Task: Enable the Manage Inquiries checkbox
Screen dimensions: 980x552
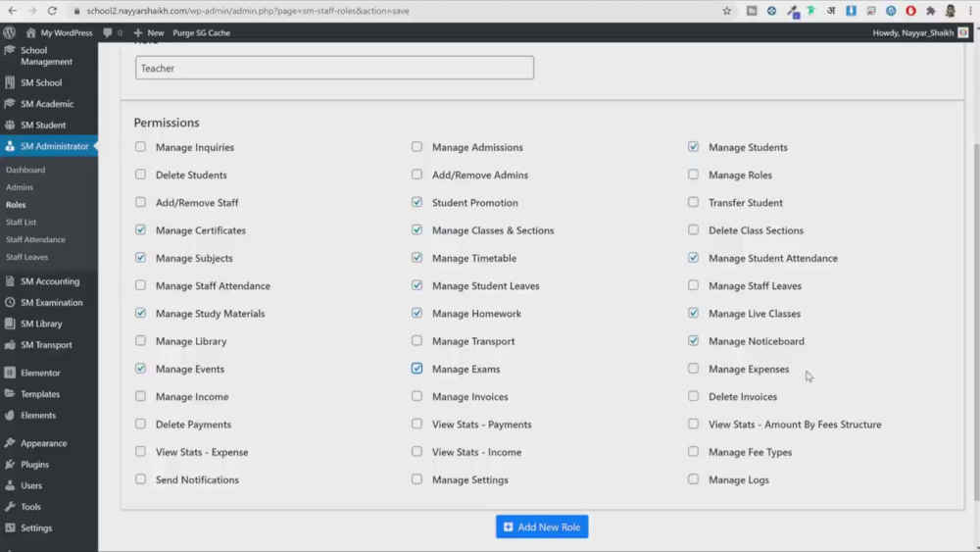Action: pyautogui.click(x=140, y=147)
